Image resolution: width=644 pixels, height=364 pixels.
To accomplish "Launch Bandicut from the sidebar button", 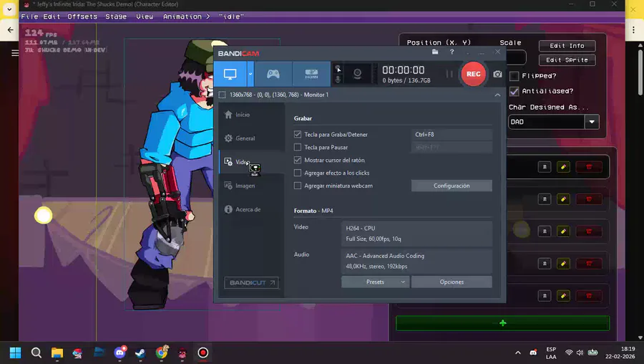I will pos(251,282).
